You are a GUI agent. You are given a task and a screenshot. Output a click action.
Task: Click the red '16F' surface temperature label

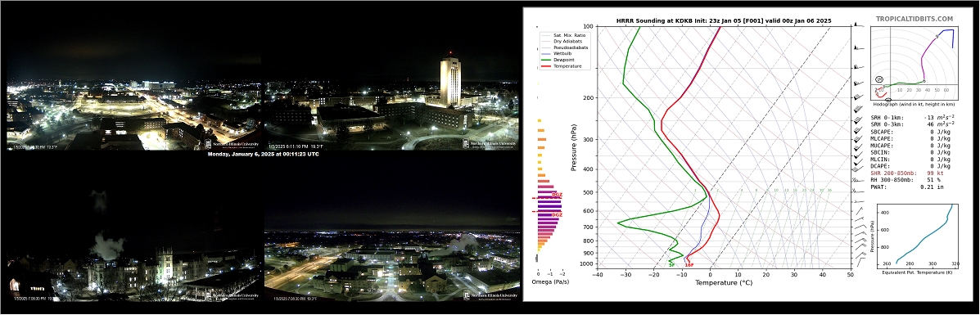[x=689, y=265]
